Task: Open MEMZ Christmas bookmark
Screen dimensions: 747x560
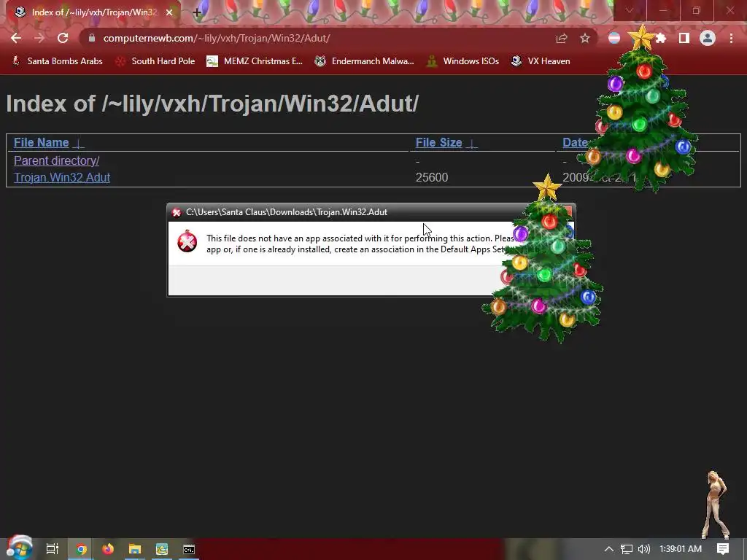Action: point(255,61)
